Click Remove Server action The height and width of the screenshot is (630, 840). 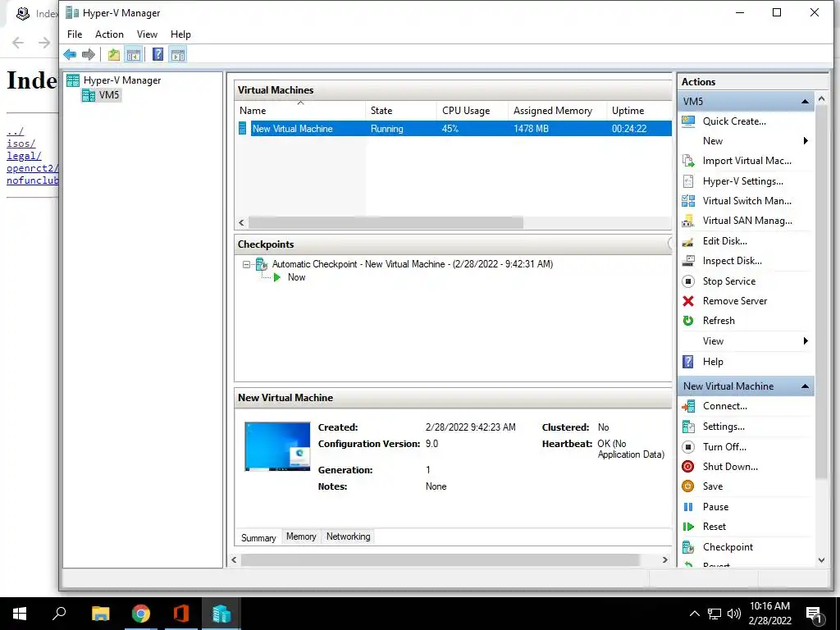(x=734, y=301)
